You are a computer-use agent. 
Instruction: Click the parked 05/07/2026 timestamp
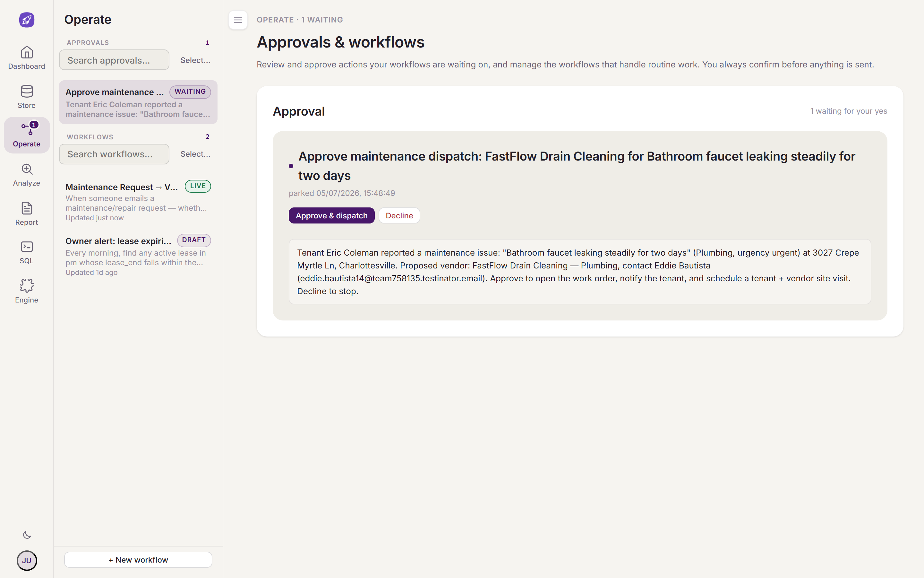point(342,193)
